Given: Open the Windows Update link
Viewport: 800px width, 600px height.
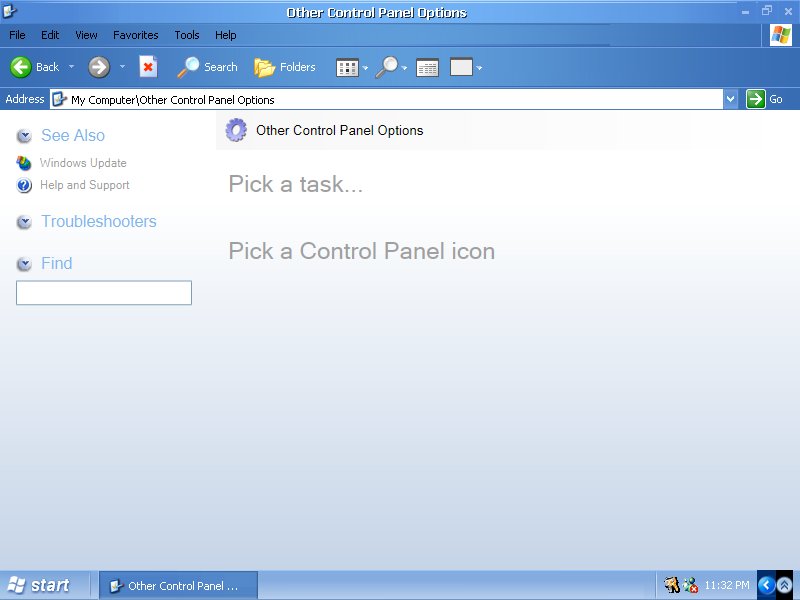Looking at the screenshot, I should point(83,163).
